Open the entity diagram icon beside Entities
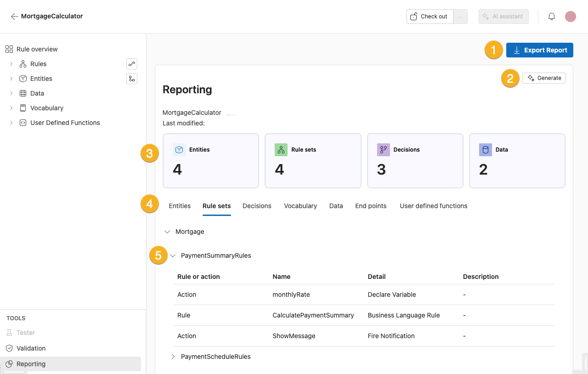 (x=132, y=78)
